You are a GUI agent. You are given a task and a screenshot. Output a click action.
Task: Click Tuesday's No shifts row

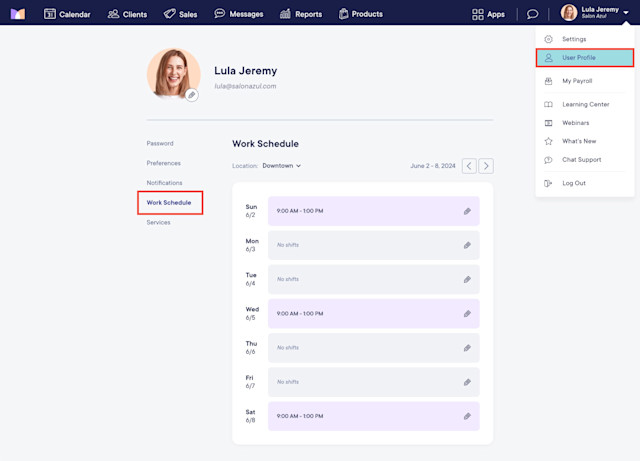[373, 279]
